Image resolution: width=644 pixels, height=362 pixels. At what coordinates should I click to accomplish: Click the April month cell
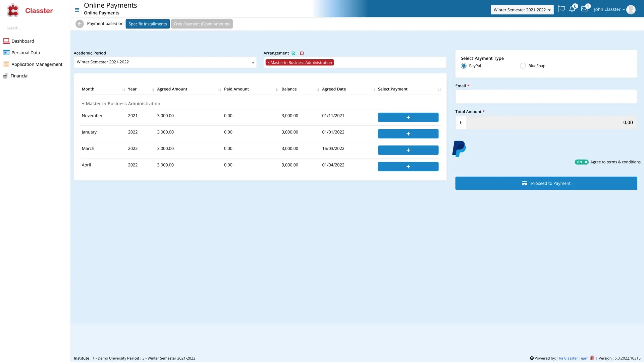pos(86,165)
